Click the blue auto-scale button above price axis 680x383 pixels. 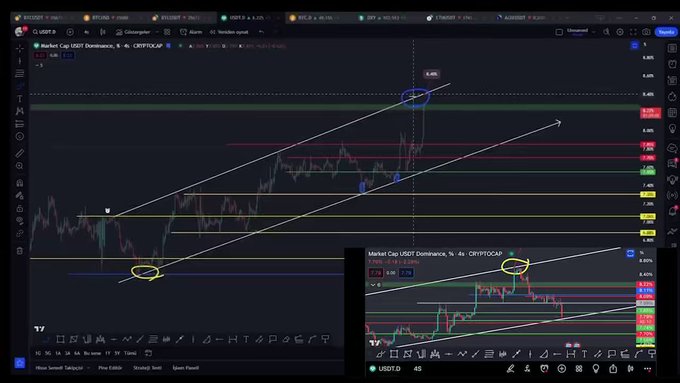635,46
